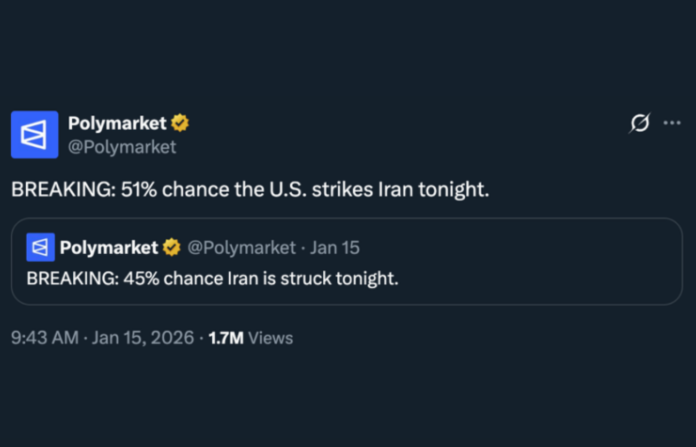Open the Grok explain icon
The image size is (696, 447).
coord(640,123)
